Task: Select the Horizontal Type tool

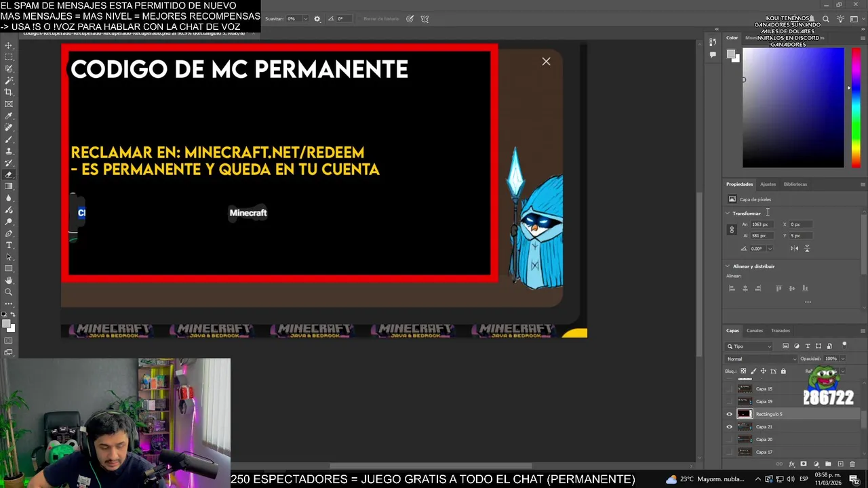Action: [9, 245]
